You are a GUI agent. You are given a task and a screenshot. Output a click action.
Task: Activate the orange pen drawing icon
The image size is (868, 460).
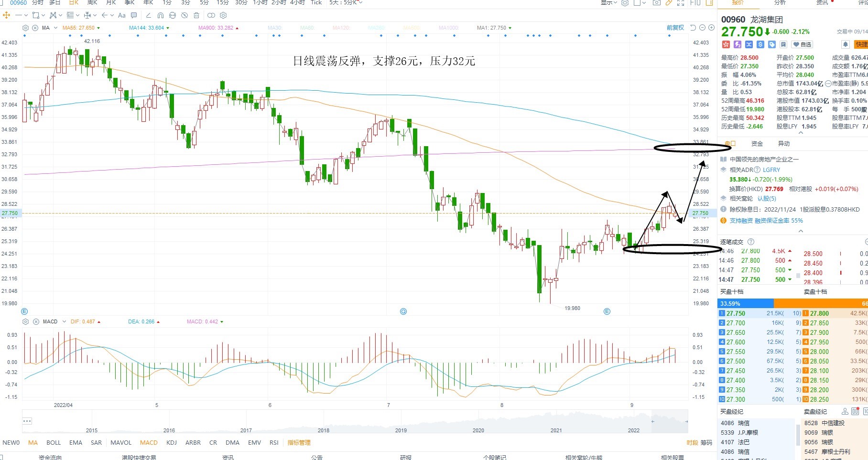coord(669,2)
